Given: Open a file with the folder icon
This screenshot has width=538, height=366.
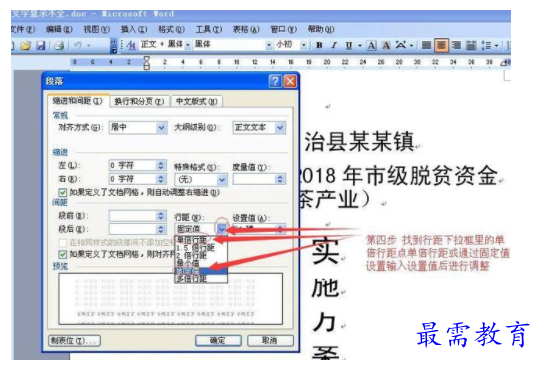Looking at the screenshot, I should [x=26, y=45].
